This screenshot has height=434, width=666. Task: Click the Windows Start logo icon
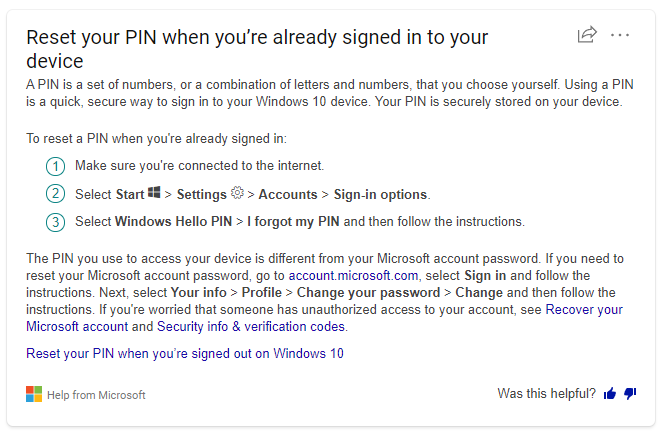(x=154, y=192)
